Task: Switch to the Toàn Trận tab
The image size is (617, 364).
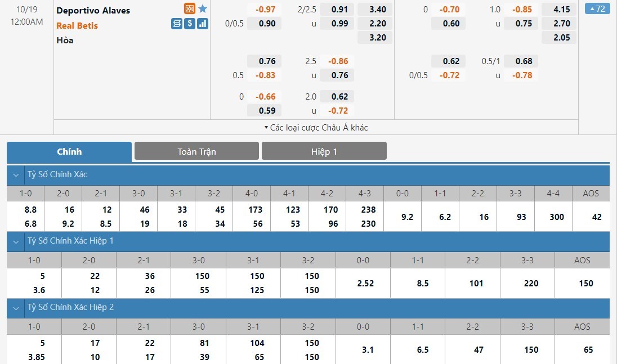Action: 196,151
